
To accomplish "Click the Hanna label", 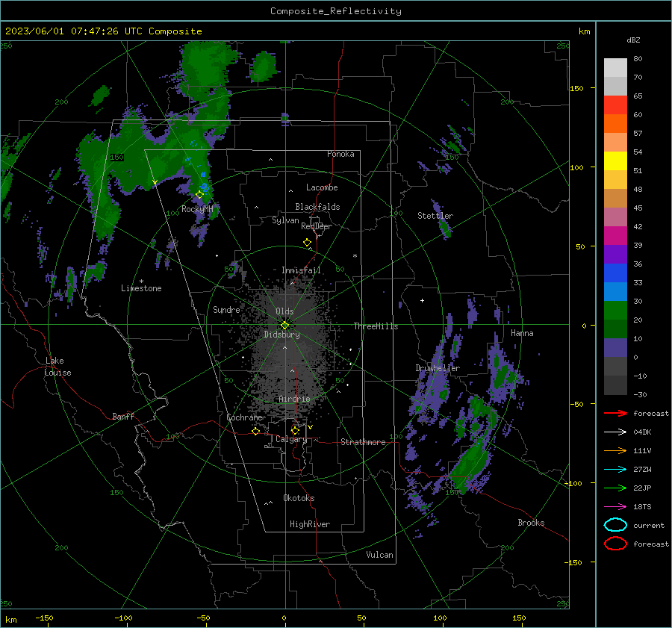I will [x=522, y=333].
